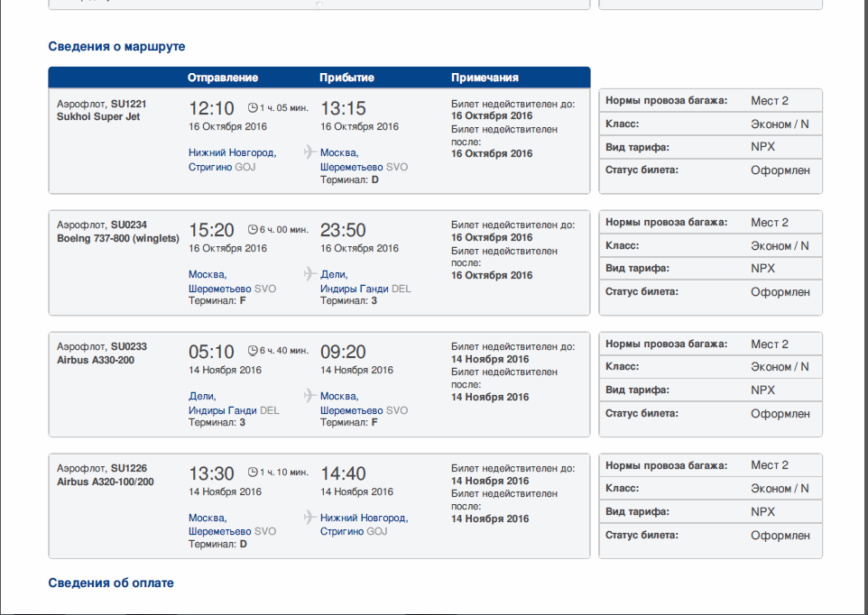This screenshot has width=868, height=615.
Task: Click the clock icon beside 6 ч. 00 мин.
Action: (x=253, y=229)
